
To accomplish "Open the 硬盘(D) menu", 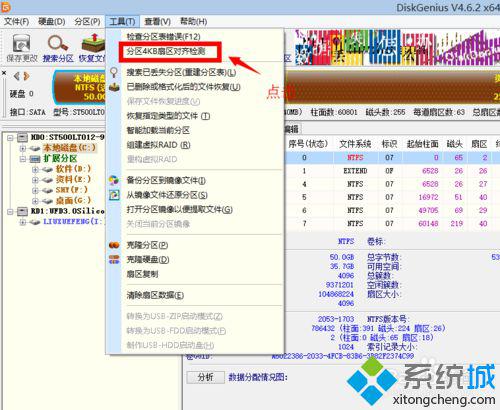I will 52,22.
